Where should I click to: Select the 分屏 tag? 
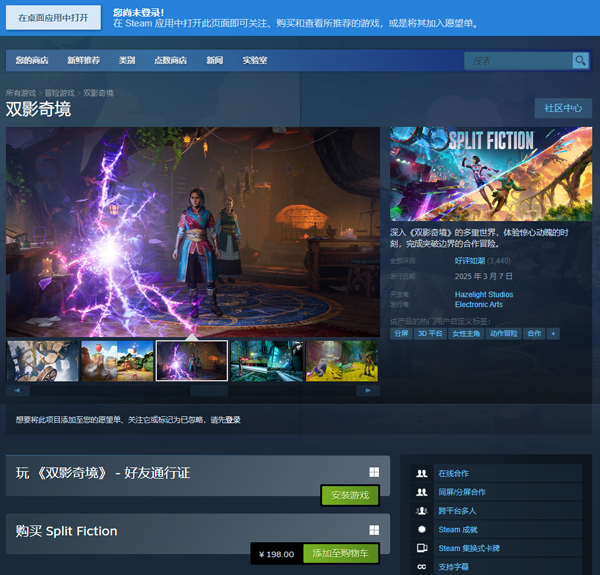point(401,334)
